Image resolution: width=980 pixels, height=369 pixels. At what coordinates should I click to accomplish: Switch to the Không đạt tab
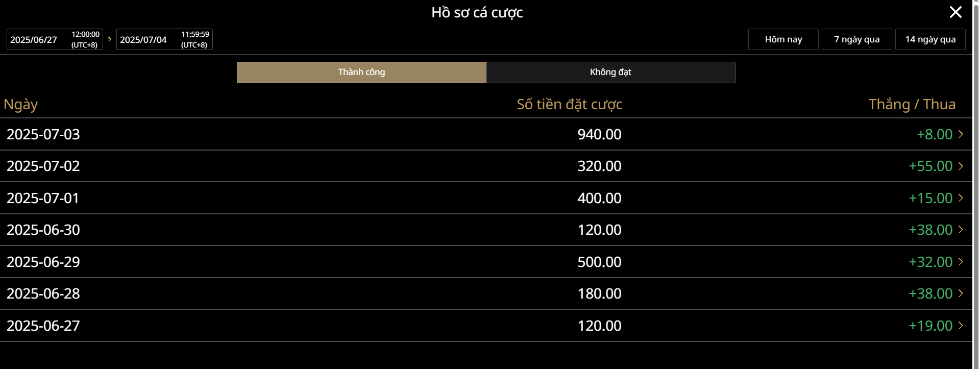pos(610,72)
